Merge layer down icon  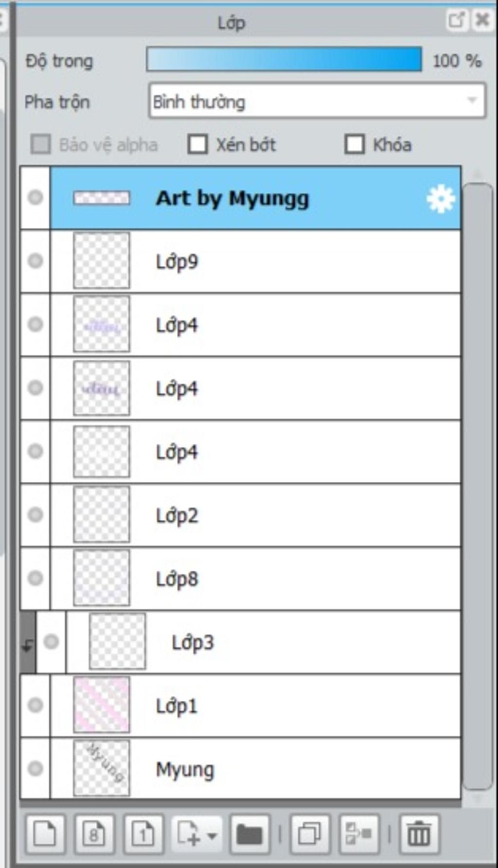[x=359, y=834]
